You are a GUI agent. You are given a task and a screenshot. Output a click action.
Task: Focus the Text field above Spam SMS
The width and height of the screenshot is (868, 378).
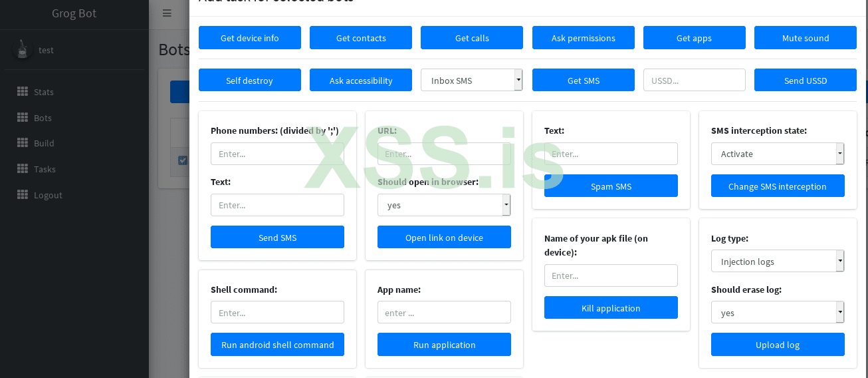[611, 154]
